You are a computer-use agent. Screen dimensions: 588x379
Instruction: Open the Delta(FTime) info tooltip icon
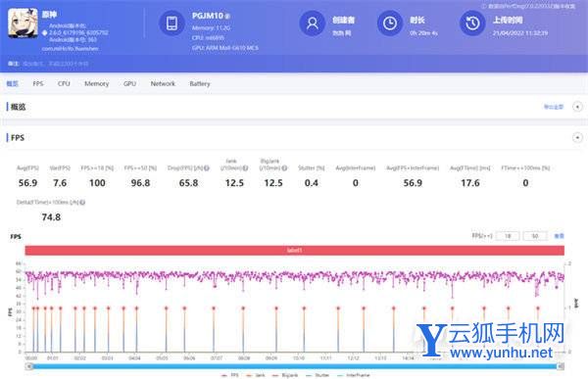tap(82, 203)
